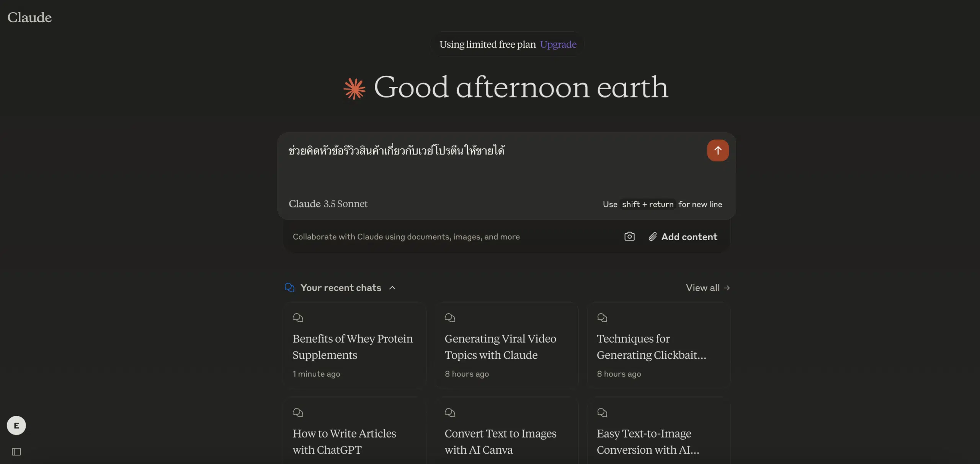Screen dimensions: 980x464
Task: Click the paperclip Add content icon
Action: [x=653, y=237]
